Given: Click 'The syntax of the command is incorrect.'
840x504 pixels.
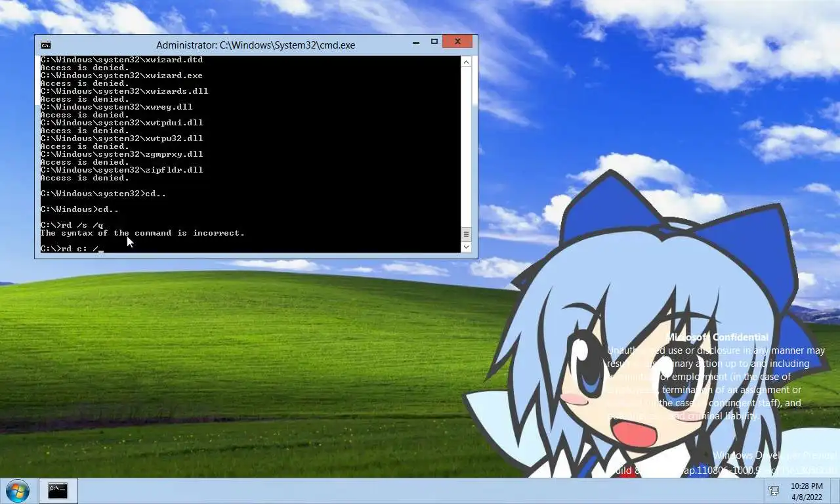Looking at the screenshot, I should coord(142,233).
